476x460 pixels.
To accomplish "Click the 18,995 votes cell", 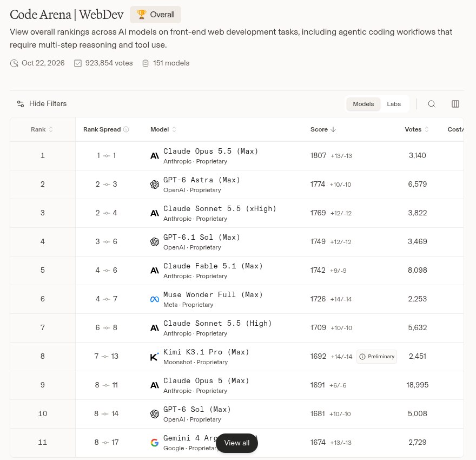I will (x=418, y=385).
